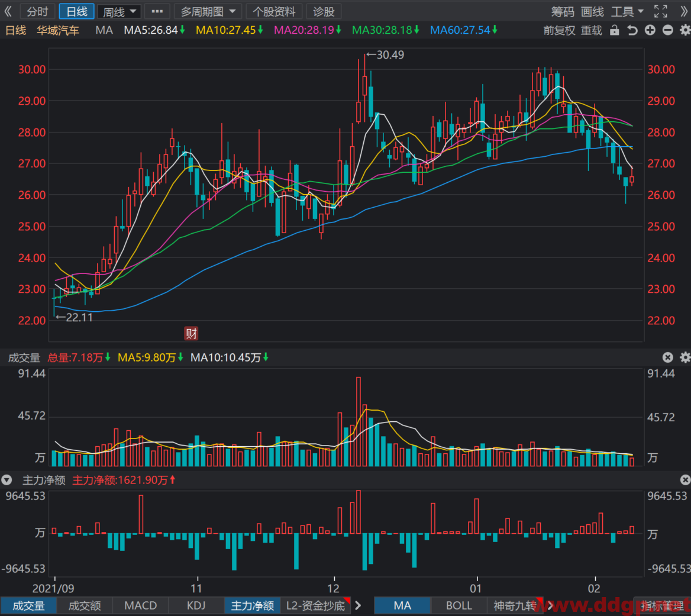Open the more options ellipsis button
This screenshot has height=616, width=691.
point(157,11)
